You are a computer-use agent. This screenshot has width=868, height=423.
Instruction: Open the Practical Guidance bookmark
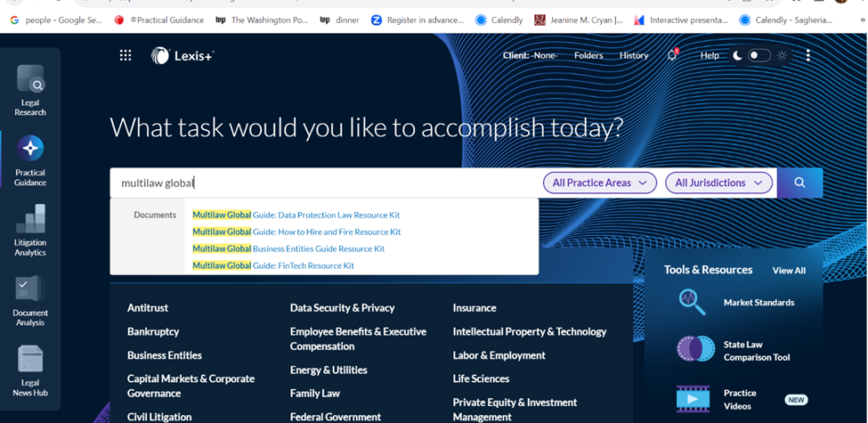coord(158,20)
